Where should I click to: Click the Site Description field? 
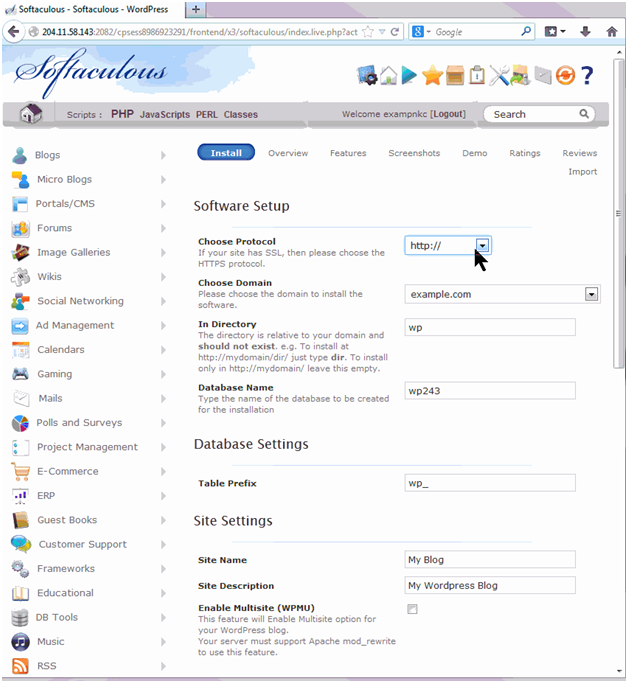pyautogui.click(x=490, y=585)
